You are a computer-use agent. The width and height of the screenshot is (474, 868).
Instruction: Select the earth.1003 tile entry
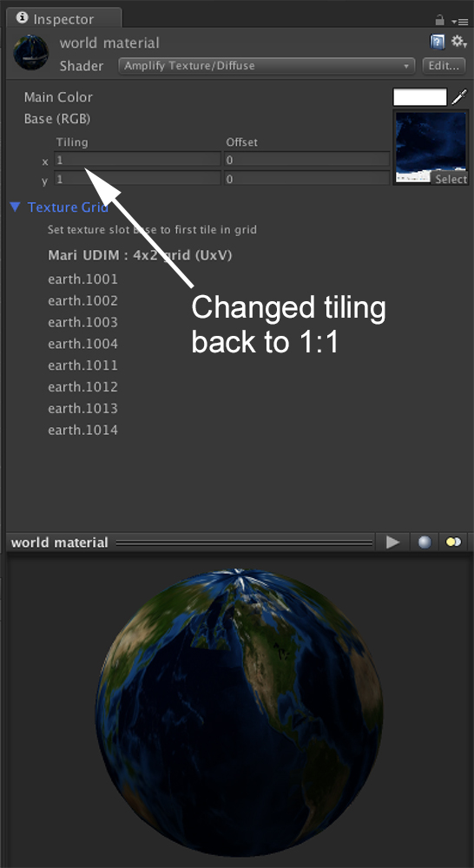(83, 322)
